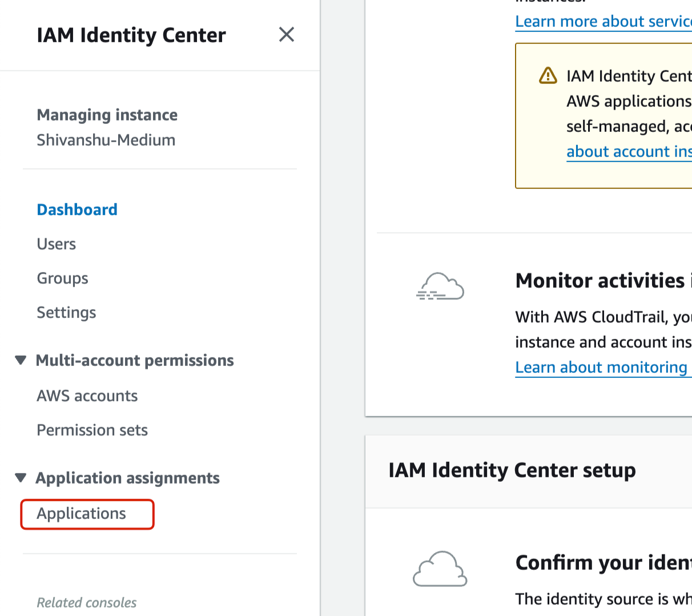
Task: Go to Users in sidebar
Action: (x=57, y=244)
